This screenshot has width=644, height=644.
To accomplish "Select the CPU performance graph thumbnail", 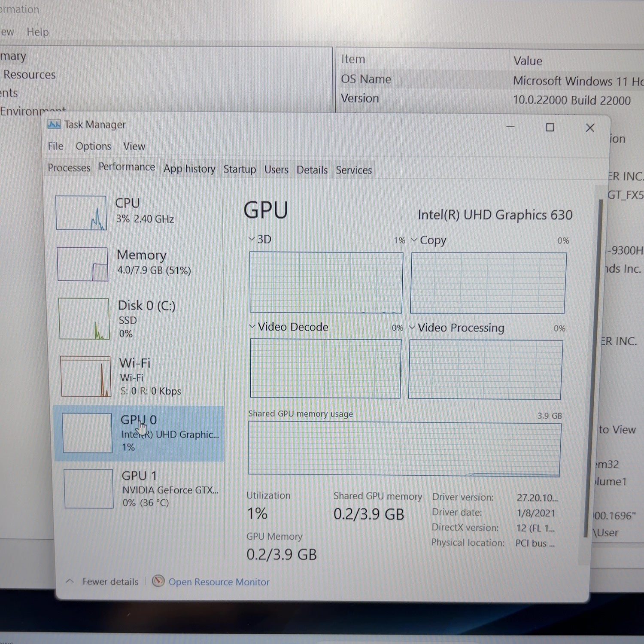I will pyautogui.click(x=81, y=213).
